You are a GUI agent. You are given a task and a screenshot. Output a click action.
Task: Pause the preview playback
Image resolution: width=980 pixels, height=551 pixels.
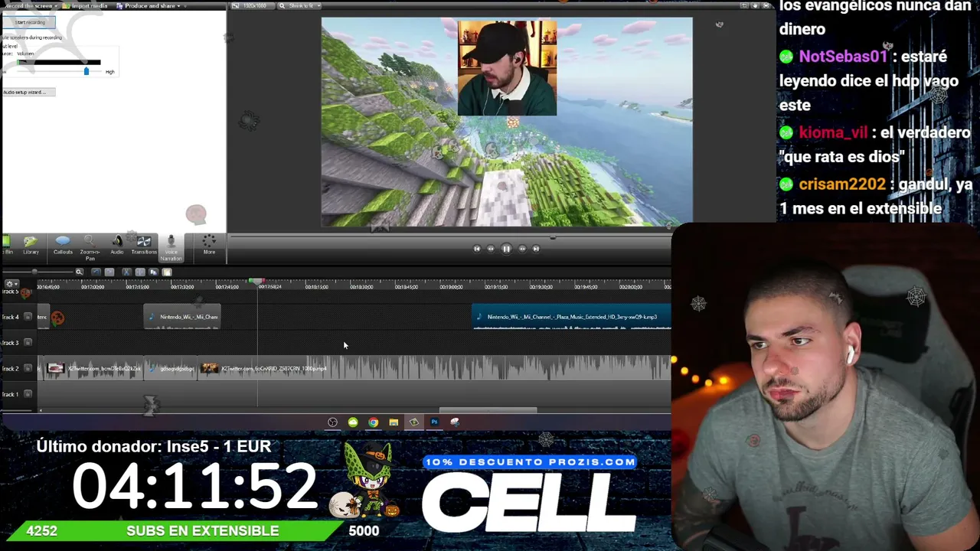[x=506, y=249]
